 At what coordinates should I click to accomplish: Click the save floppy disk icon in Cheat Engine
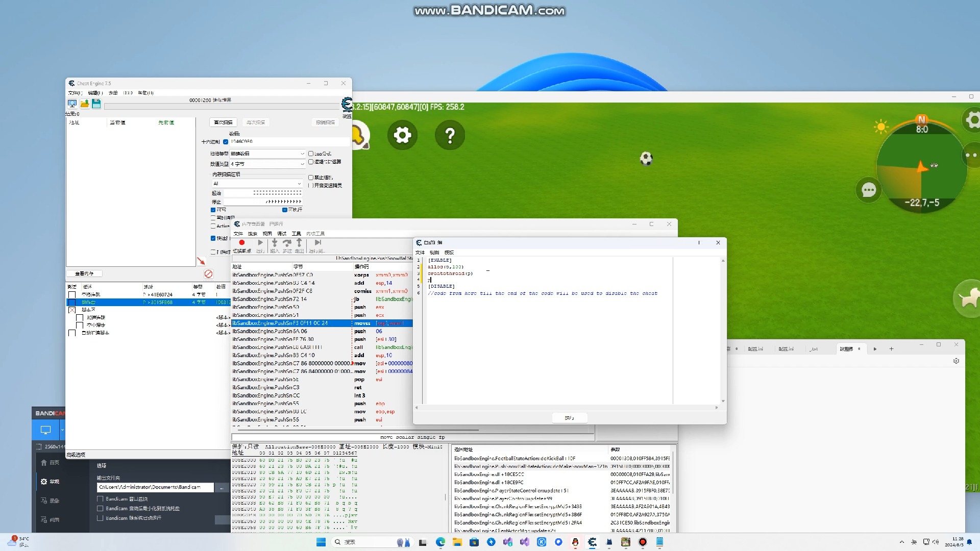pos(96,104)
